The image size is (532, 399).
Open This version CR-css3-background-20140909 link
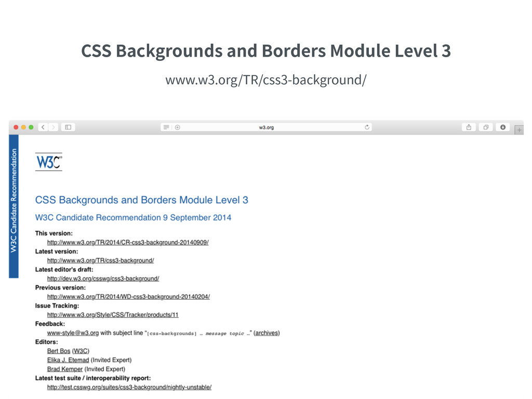(128, 242)
